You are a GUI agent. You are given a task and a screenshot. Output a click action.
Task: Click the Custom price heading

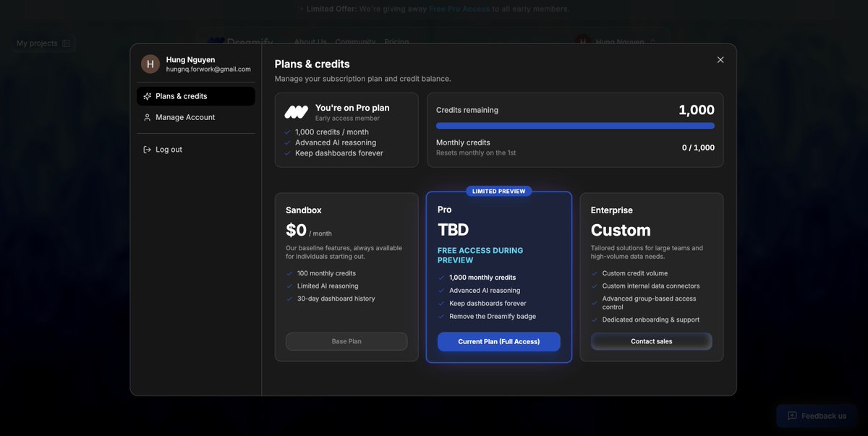[621, 230]
